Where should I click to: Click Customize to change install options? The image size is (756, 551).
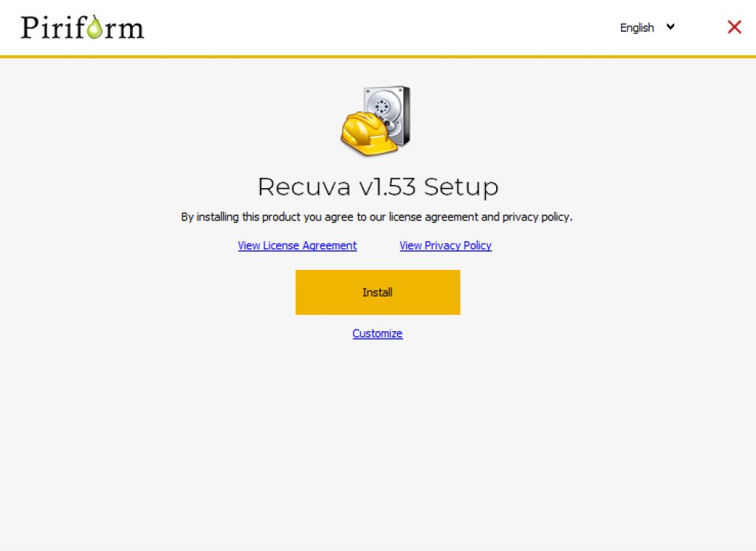coord(377,333)
